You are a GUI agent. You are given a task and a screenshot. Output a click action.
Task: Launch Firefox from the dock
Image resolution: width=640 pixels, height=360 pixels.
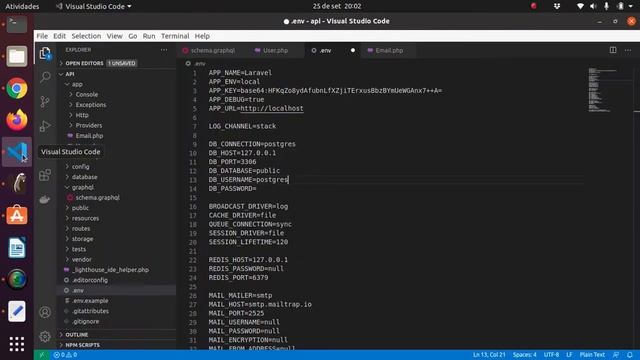(17, 120)
